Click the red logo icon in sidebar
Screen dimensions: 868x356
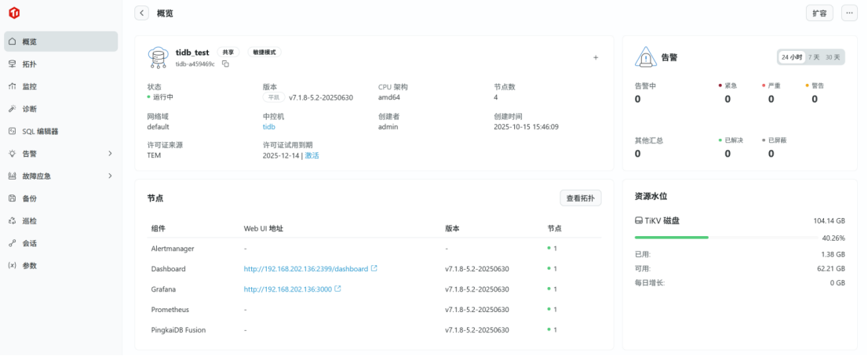[x=14, y=13]
